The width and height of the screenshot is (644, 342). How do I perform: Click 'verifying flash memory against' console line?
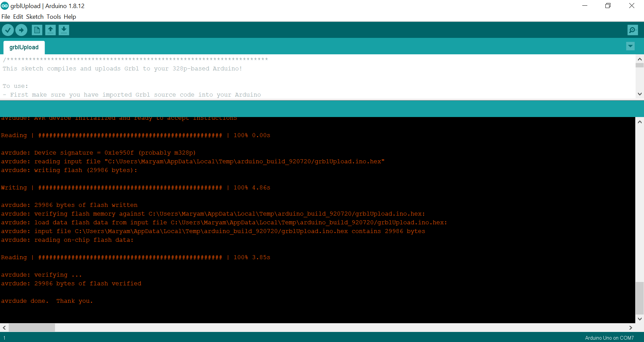pos(213,214)
